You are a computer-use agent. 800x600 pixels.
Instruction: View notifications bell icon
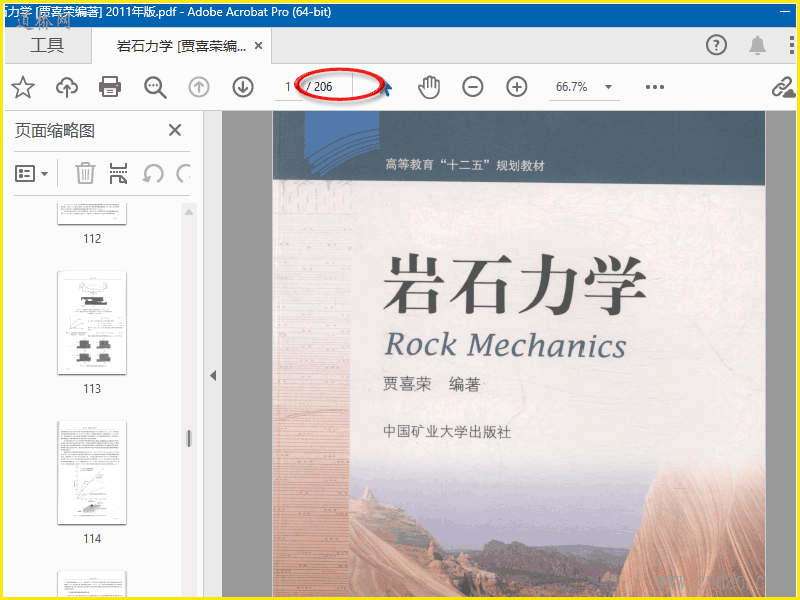[757, 45]
